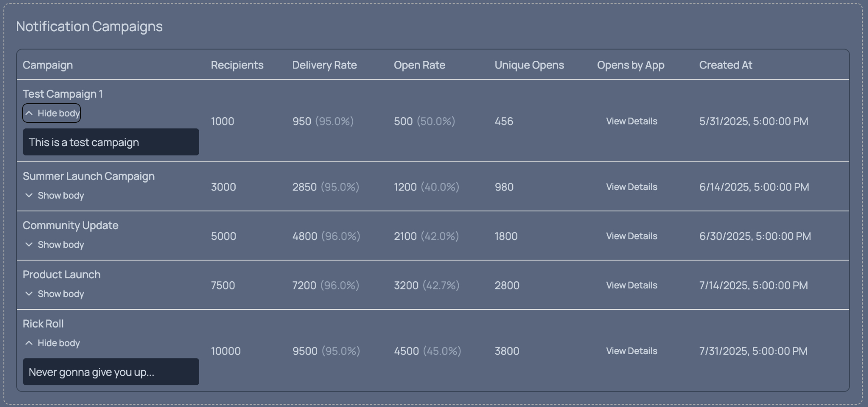The image size is (868, 407).
Task: Expand Summer Launch Campaign body chevron
Action: tap(29, 195)
